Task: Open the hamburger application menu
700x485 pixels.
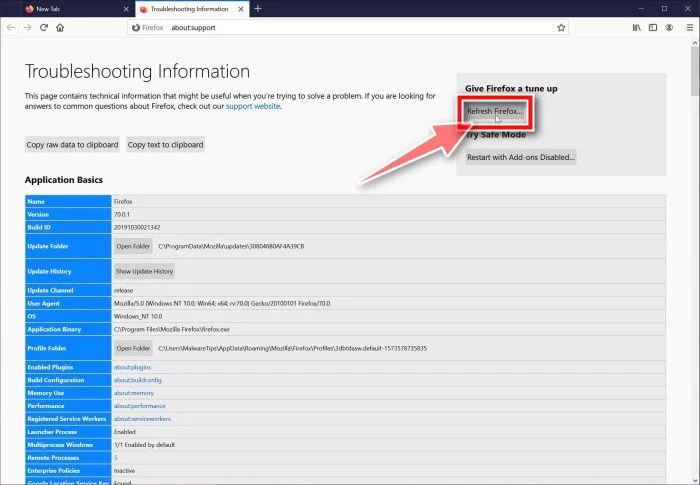Action: click(x=689, y=28)
